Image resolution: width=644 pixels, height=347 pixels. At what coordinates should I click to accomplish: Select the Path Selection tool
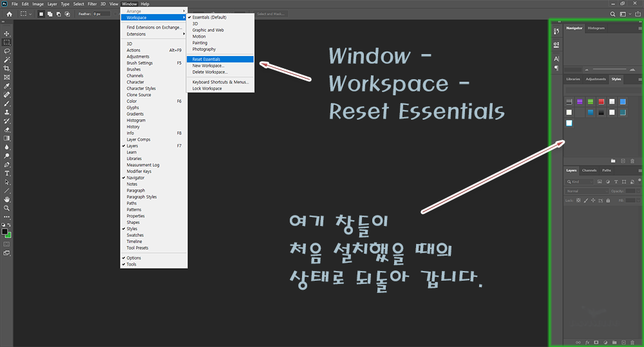pyautogui.click(x=6, y=182)
